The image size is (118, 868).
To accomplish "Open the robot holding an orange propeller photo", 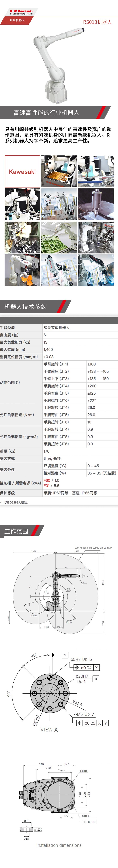I will pyautogui.click(x=22, y=270).
